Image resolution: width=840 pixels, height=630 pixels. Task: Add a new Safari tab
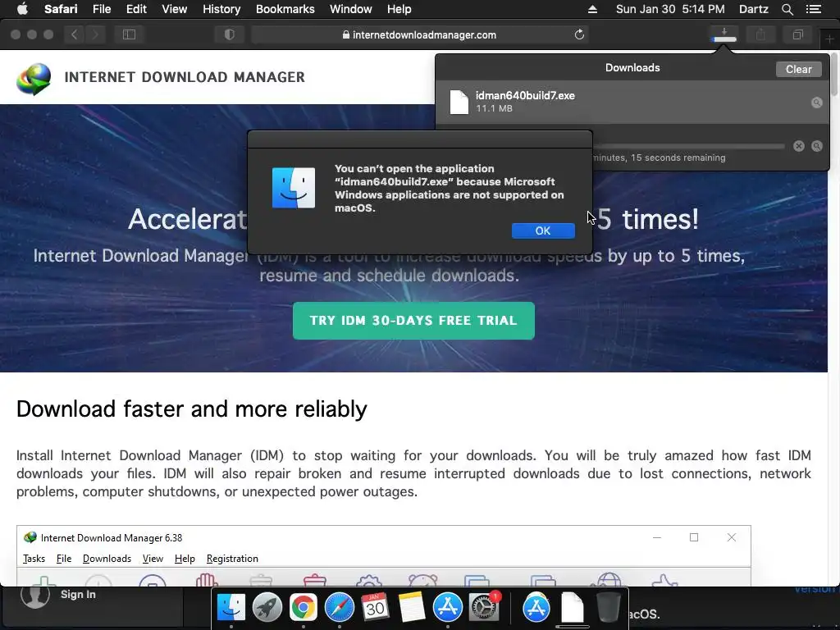pos(829,39)
